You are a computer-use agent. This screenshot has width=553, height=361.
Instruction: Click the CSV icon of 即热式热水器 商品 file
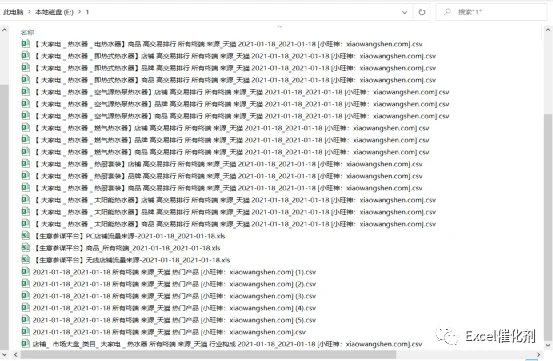coord(25,80)
